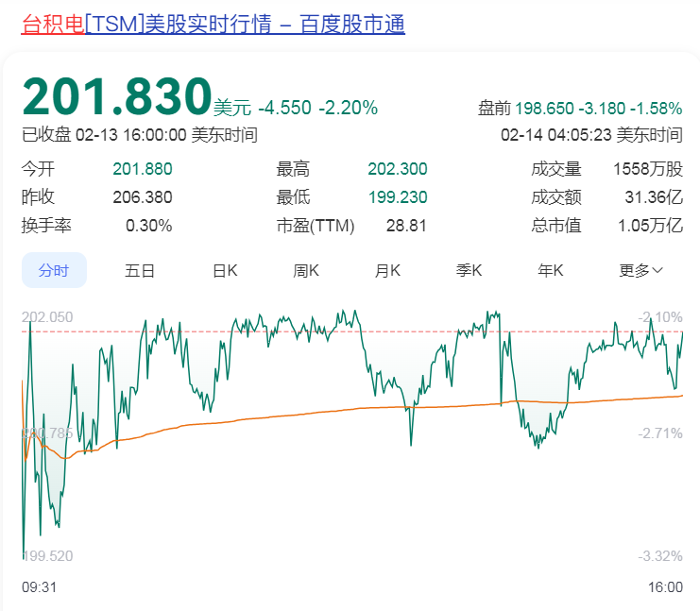Click the chart axis label 199.520
The width and height of the screenshot is (700, 611).
click(47, 556)
